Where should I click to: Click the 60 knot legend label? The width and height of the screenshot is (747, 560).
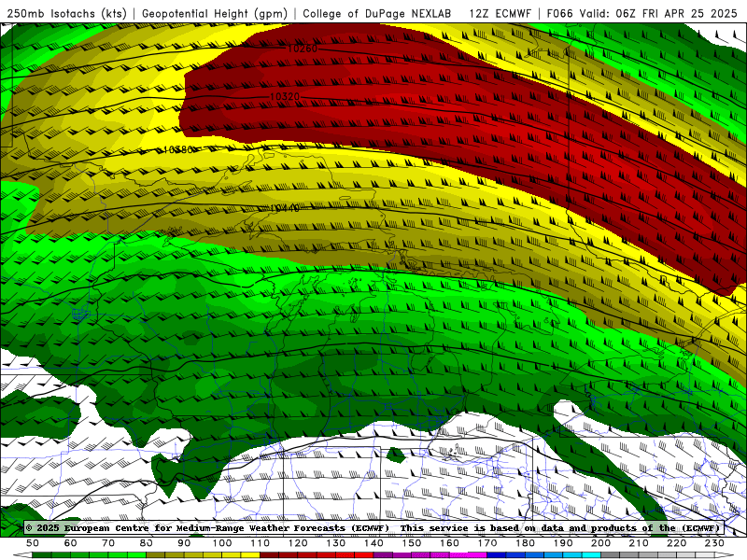pyautogui.click(x=71, y=543)
